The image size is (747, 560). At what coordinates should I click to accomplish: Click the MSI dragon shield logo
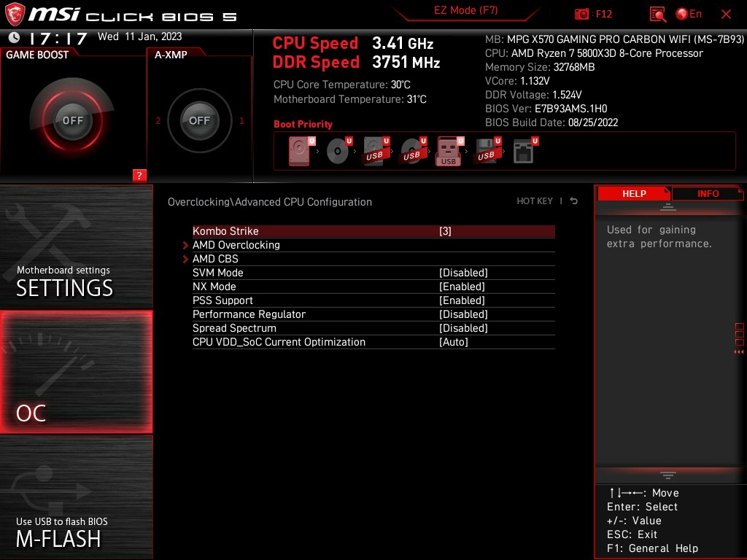tap(15, 14)
